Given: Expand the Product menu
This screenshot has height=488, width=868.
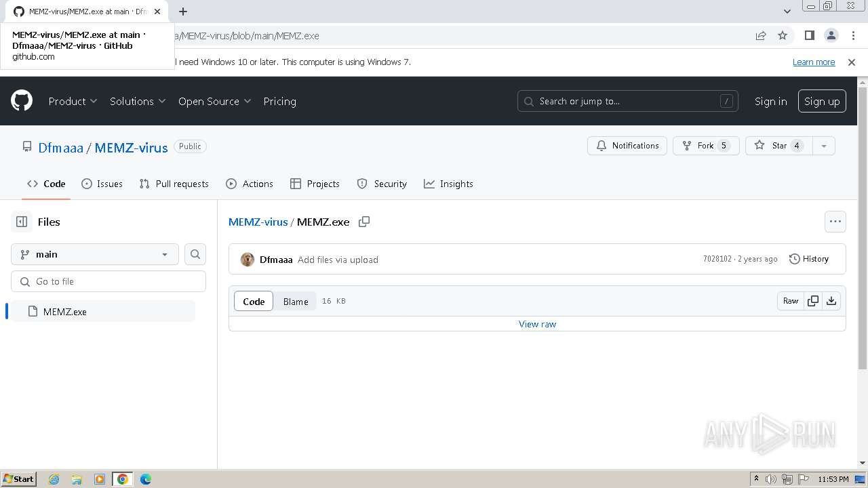Looking at the screenshot, I should click(73, 101).
